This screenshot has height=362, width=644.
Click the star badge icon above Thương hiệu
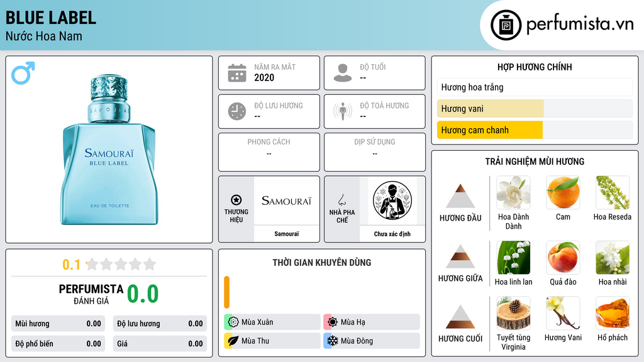(236, 200)
